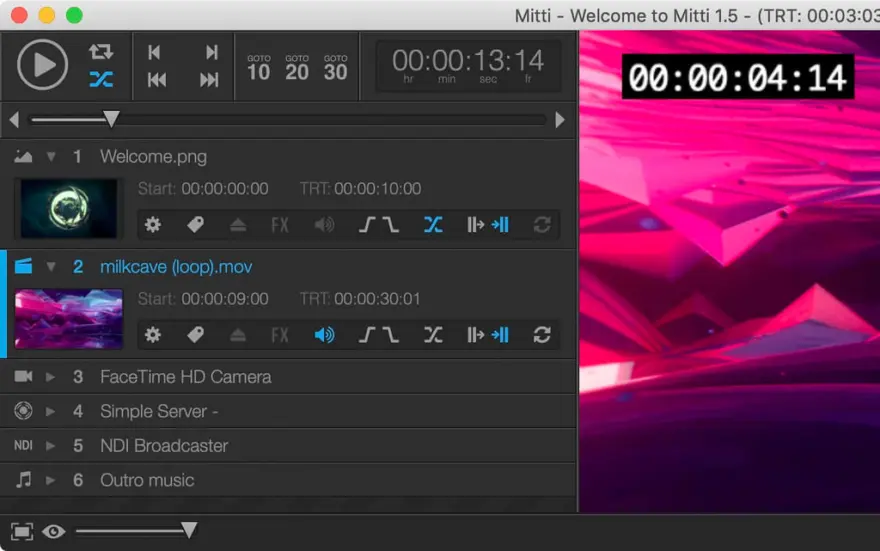Screen dimensions: 880x551
Task: Toggle loop icon on Welcome.png cue
Action: [x=542, y=225]
